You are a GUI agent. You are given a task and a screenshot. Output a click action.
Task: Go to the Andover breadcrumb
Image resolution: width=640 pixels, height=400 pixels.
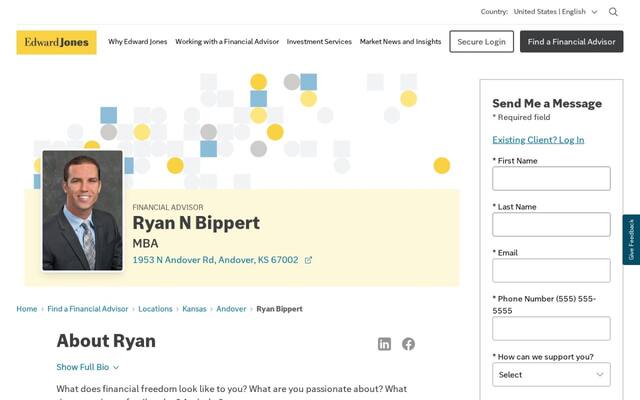coord(231,309)
